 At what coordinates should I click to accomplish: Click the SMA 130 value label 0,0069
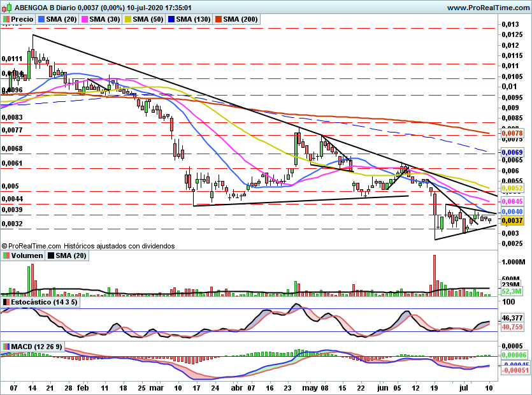pyautogui.click(x=512, y=152)
